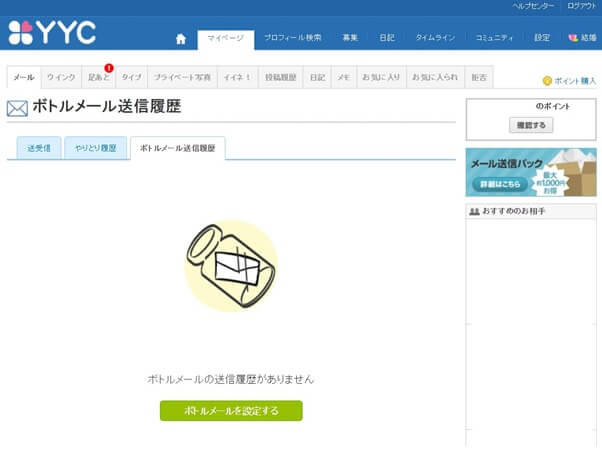Click the envelope icon beside page title
Screen dimensions: 602x463
[x=17, y=109]
